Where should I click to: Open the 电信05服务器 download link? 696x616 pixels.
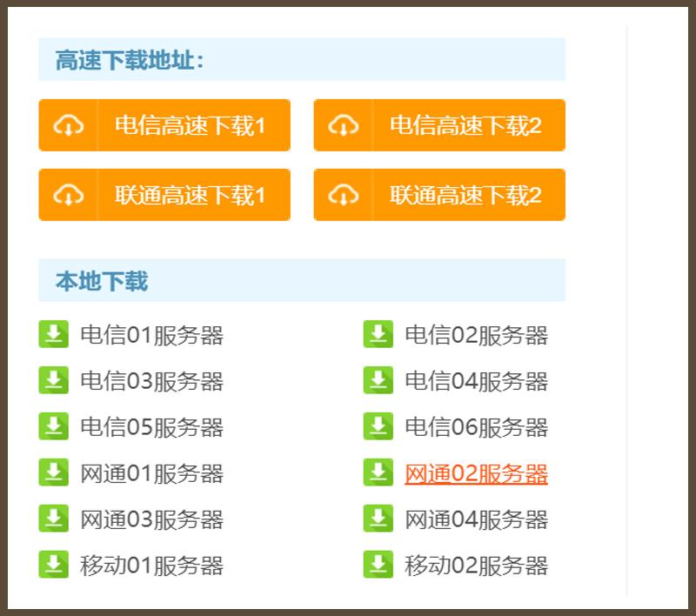pos(151,427)
